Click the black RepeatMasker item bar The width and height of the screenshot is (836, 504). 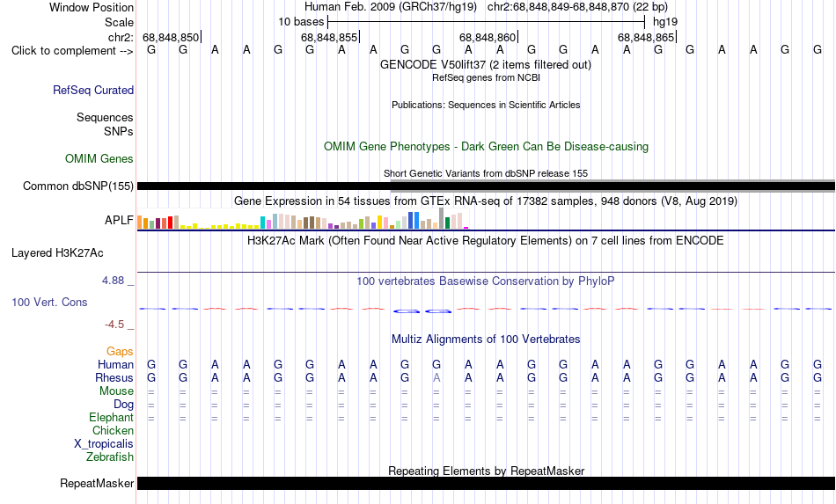(x=486, y=483)
